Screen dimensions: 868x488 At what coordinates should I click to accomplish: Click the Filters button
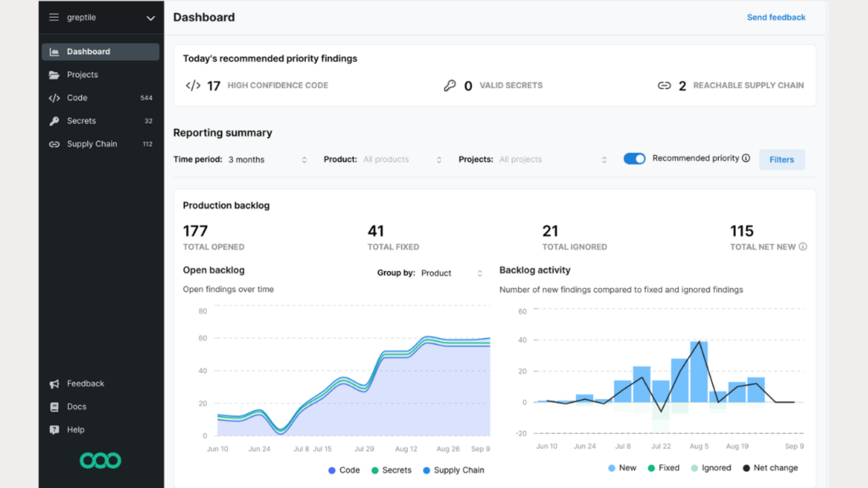[x=782, y=159]
